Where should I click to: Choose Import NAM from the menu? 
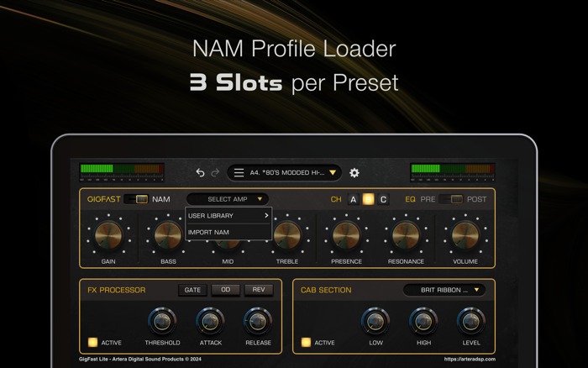[x=228, y=232]
